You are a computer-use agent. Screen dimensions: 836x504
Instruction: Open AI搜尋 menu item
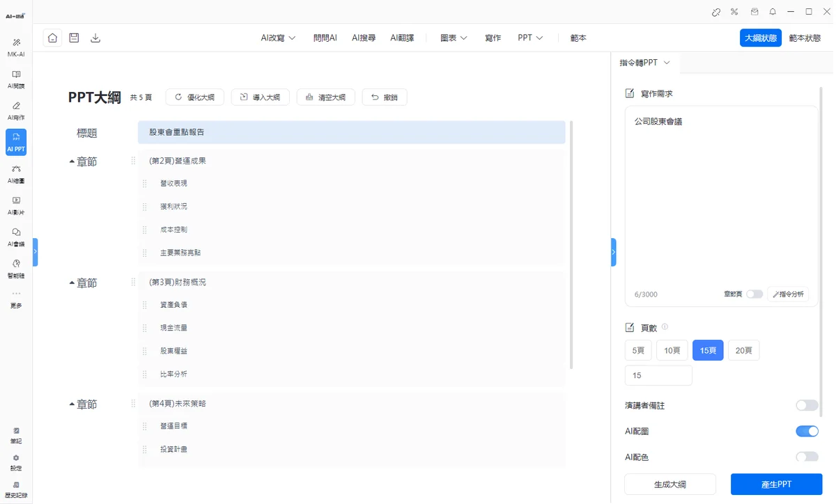[x=364, y=38]
